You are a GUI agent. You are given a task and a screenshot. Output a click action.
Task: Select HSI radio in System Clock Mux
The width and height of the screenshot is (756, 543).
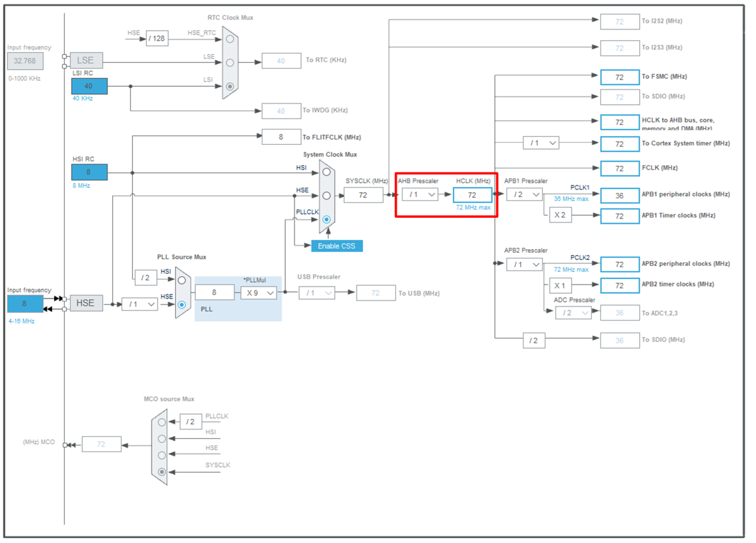[x=327, y=172]
